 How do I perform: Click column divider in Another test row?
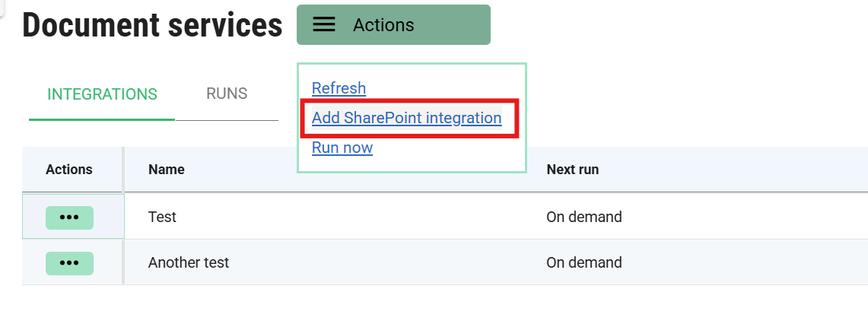(x=123, y=263)
